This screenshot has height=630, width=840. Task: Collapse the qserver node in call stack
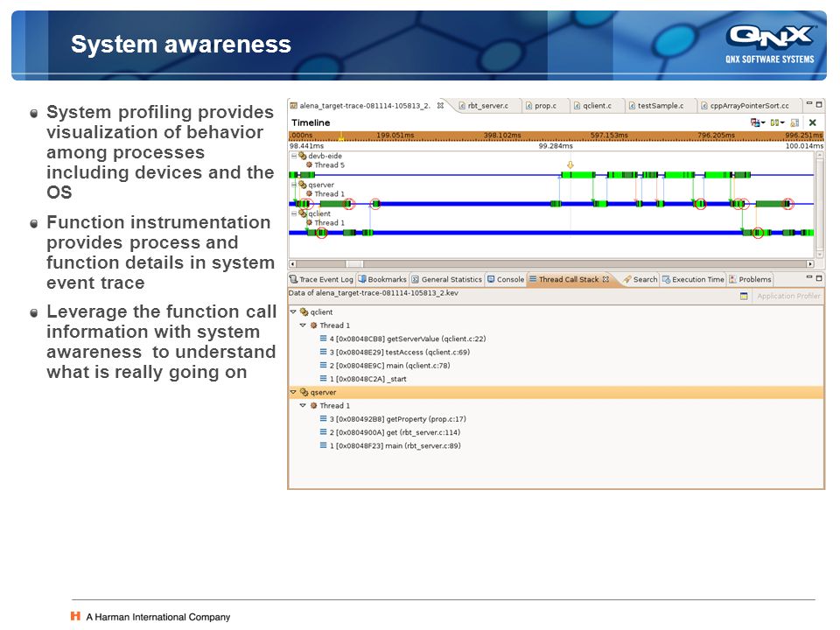[293, 392]
